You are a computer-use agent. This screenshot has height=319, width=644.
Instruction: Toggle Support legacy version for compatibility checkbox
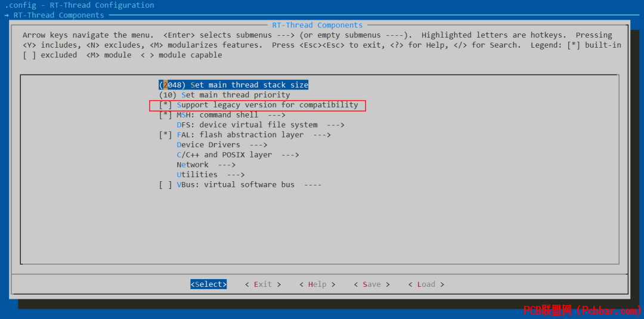166,105
